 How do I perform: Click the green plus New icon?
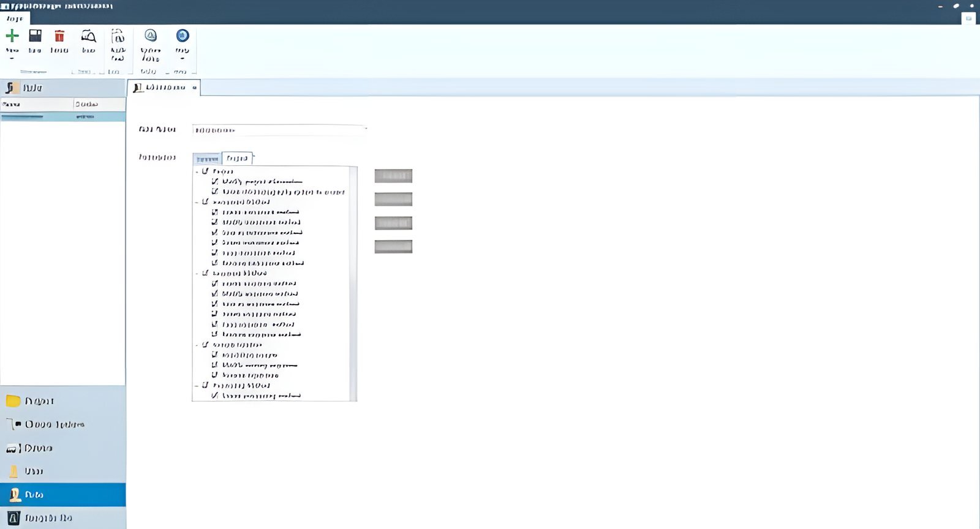12,36
